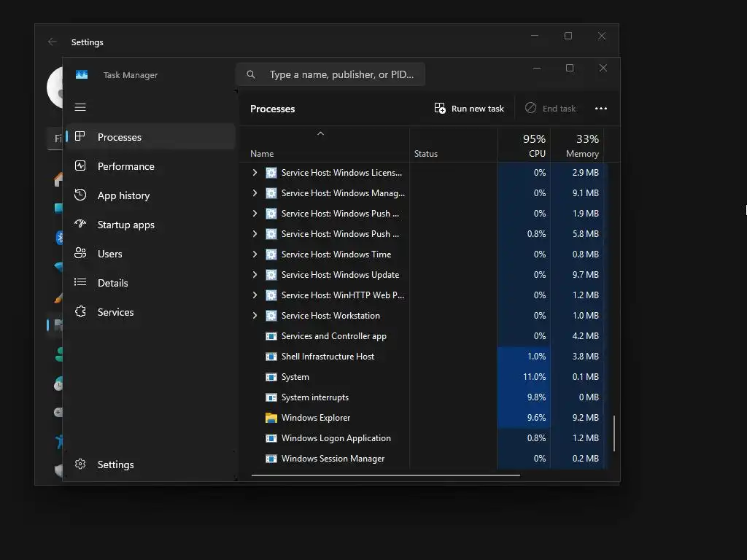Click the End task button
This screenshot has width=747, height=560.
550,109
